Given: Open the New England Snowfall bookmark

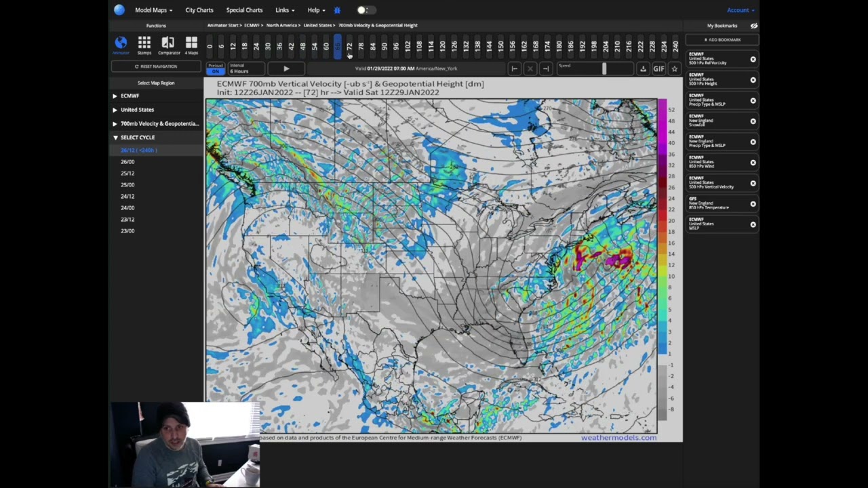Looking at the screenshot, I should 717,121.
